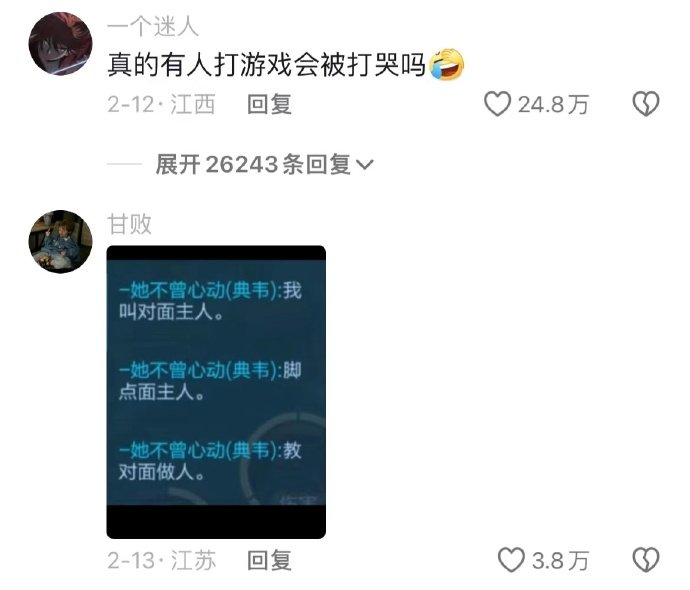Image resolution: width=690 pixels, height=590 pixels.
Task: Tap the laughing-crying emoji in the comment
Action: click(446, 65)
